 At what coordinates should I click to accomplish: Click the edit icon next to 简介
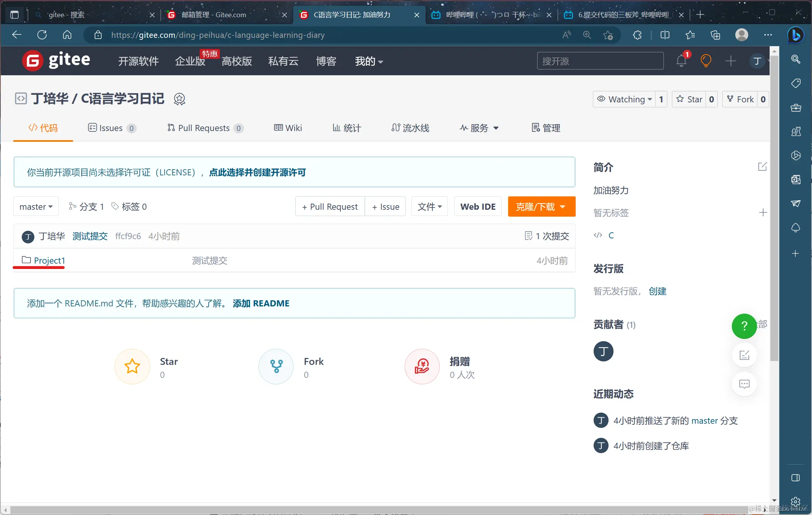pos(762,167)
